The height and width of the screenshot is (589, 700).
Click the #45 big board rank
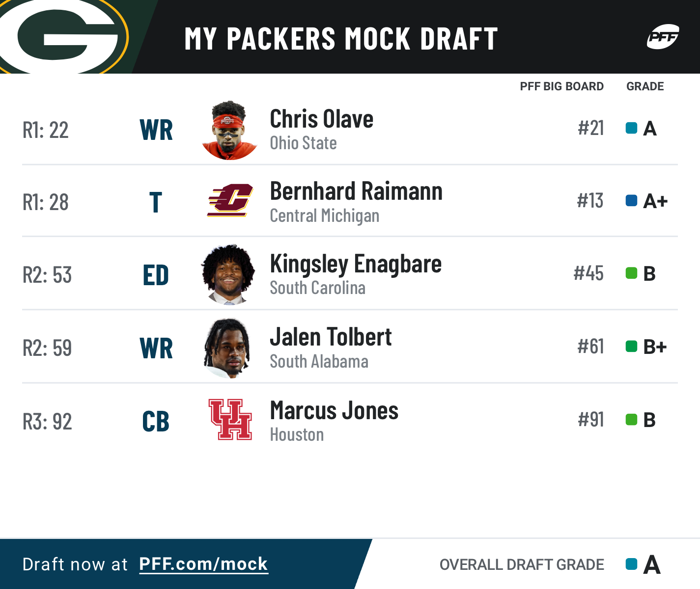coord(588,273)
